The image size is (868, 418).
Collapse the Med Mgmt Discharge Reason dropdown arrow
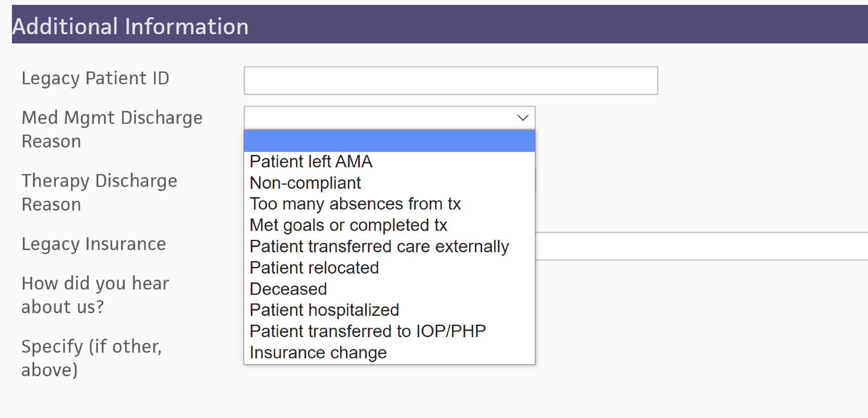522,118
